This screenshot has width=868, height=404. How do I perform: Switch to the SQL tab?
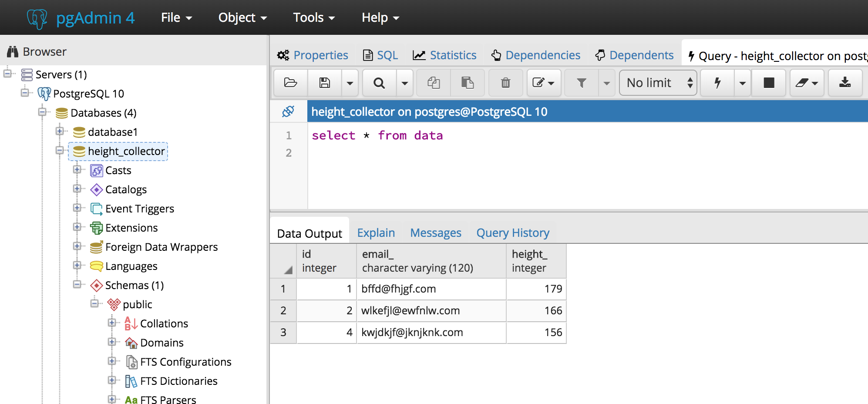point(381,55)
